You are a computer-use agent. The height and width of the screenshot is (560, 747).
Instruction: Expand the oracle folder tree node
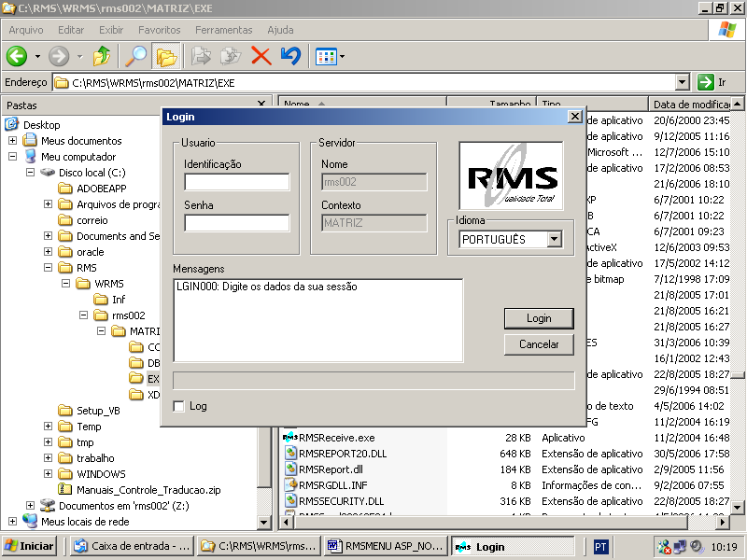click(48, 252)
